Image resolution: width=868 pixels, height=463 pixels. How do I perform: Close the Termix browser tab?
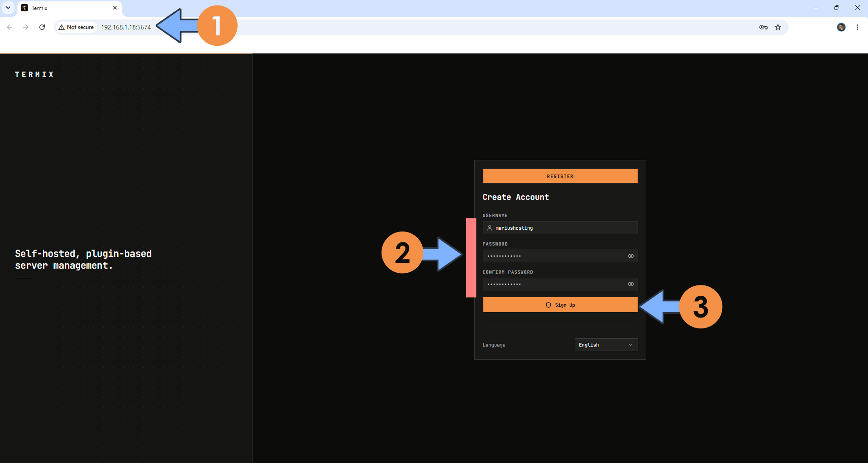click(115, 8)
